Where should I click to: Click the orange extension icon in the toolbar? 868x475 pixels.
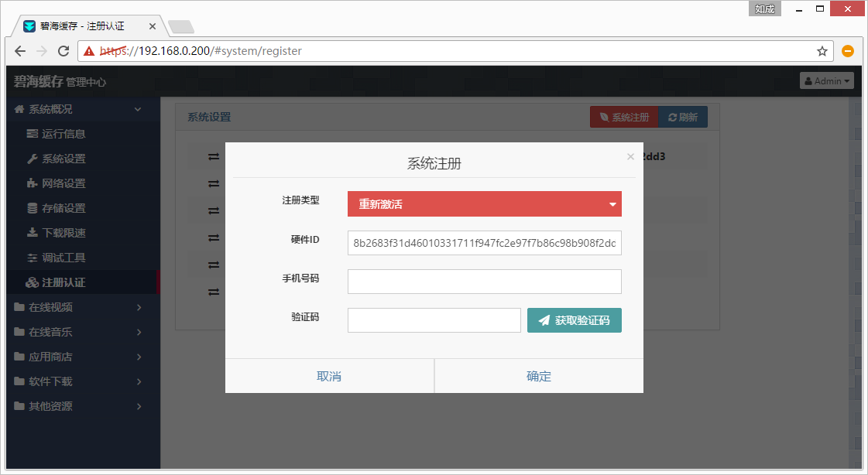[848, 51]
